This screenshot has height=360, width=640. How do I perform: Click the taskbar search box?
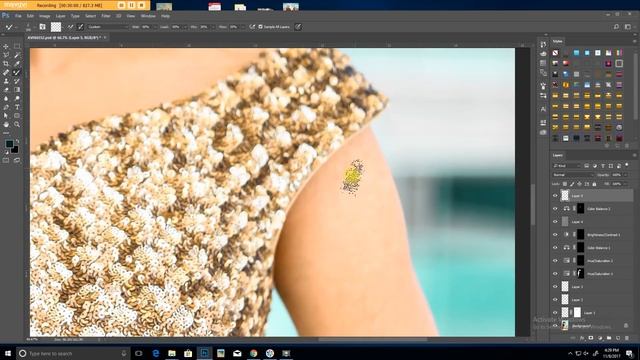point(73,353)
